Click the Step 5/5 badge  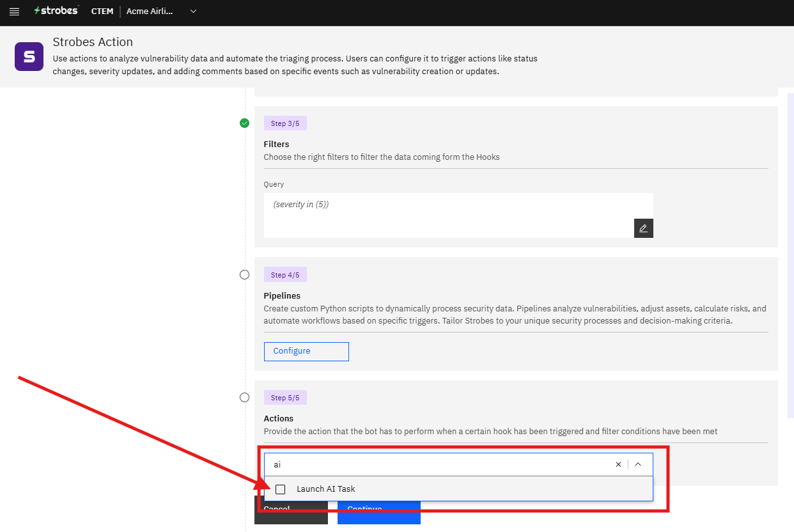pos(285,398)
